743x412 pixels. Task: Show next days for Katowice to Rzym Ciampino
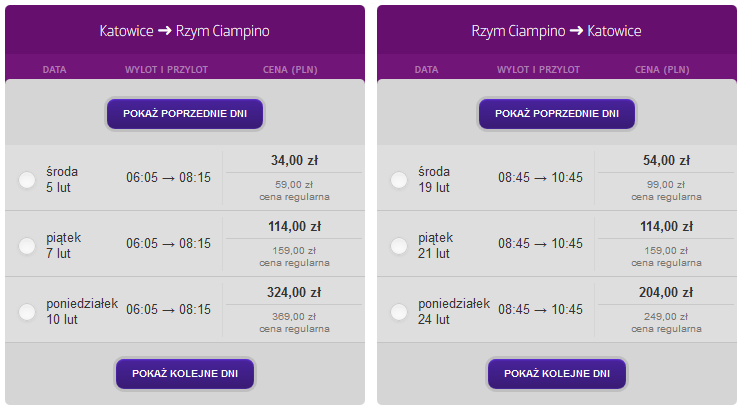(185, 374)
